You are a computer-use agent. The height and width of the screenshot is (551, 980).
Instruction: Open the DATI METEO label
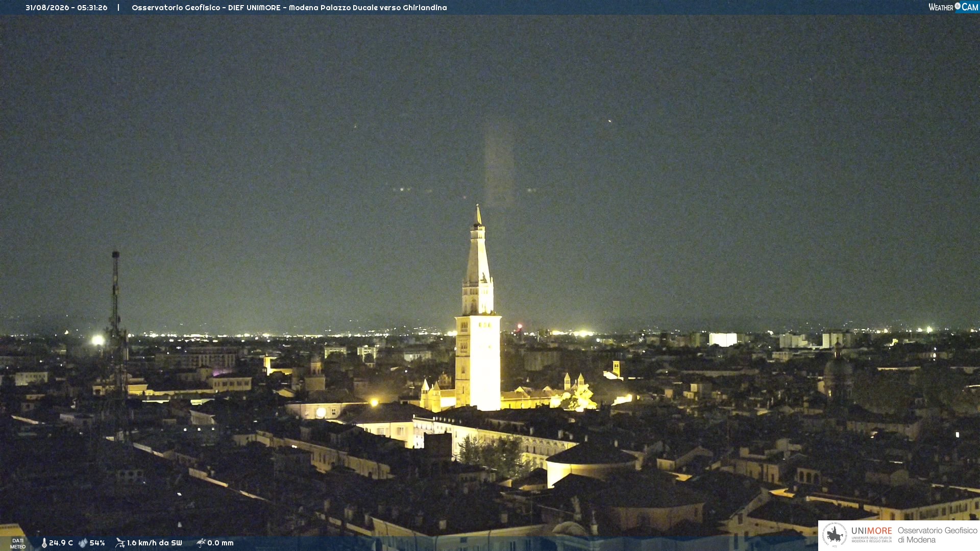(18, 543)
